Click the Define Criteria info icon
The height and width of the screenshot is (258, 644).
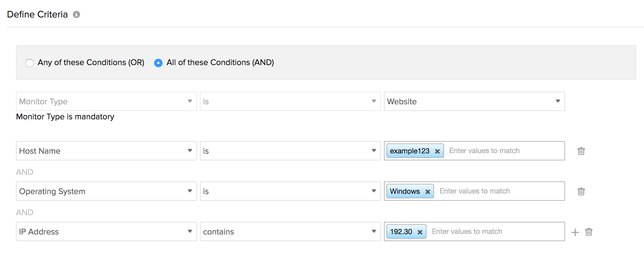[x=77, y=14]
